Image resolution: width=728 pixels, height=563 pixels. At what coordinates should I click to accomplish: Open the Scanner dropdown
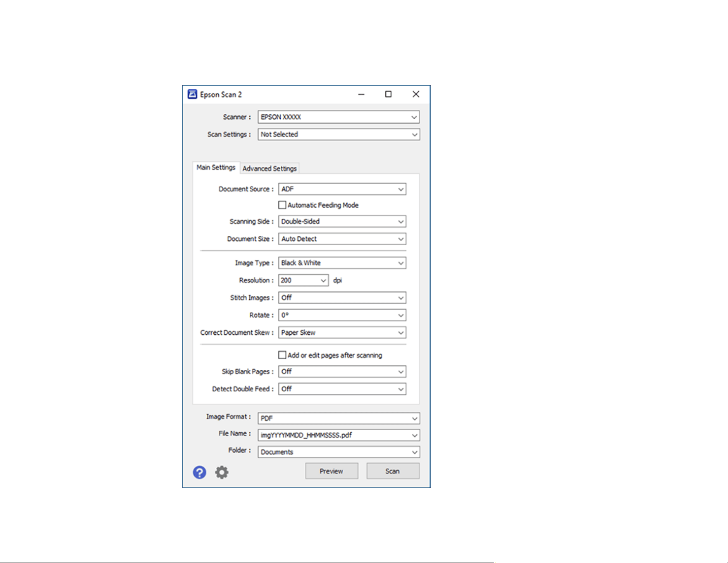(x=339, y=117)
